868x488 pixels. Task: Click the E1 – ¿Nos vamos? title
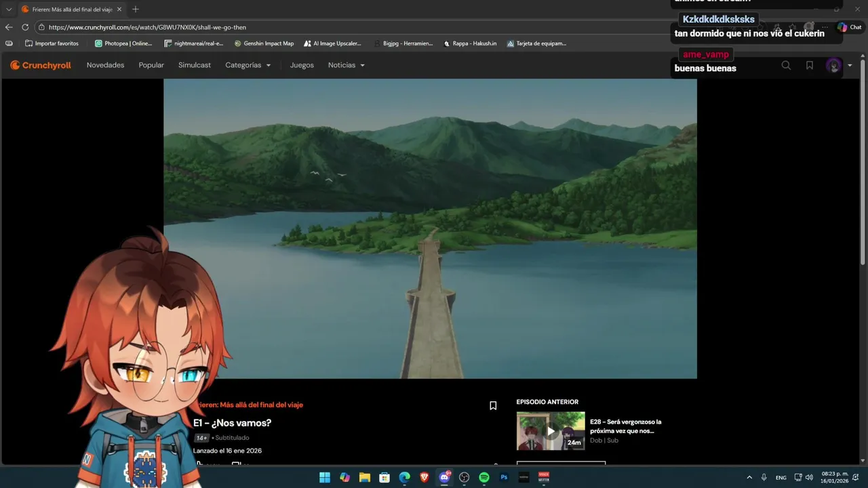pos(232,423)
